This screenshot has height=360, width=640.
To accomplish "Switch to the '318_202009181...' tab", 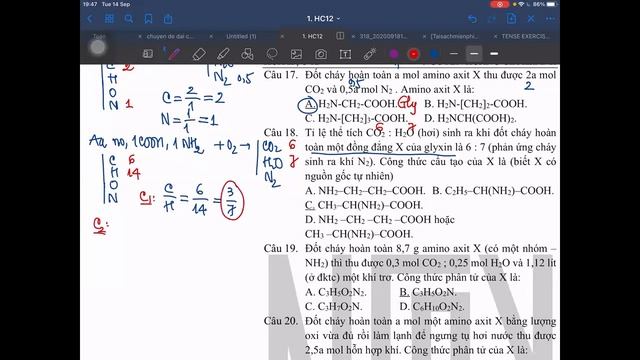I will click(x=383, y=36).
